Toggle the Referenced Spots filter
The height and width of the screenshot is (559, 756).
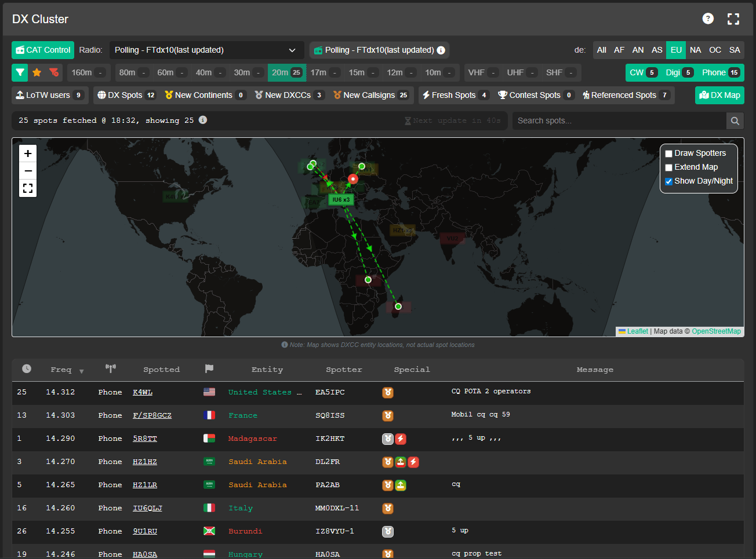coord(626,95)
